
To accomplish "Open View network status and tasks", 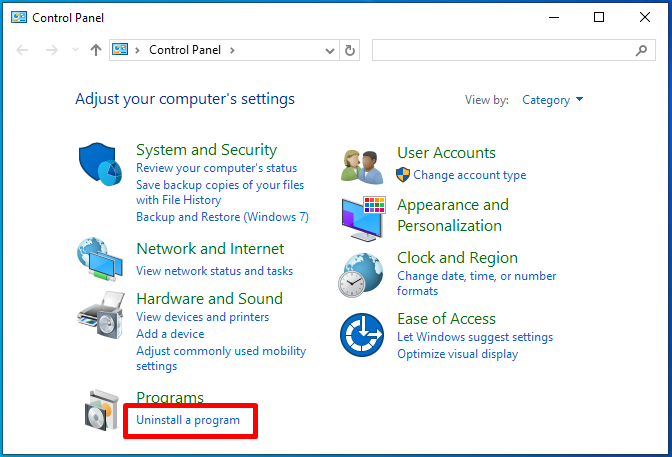I will click(x=215, y=271).
